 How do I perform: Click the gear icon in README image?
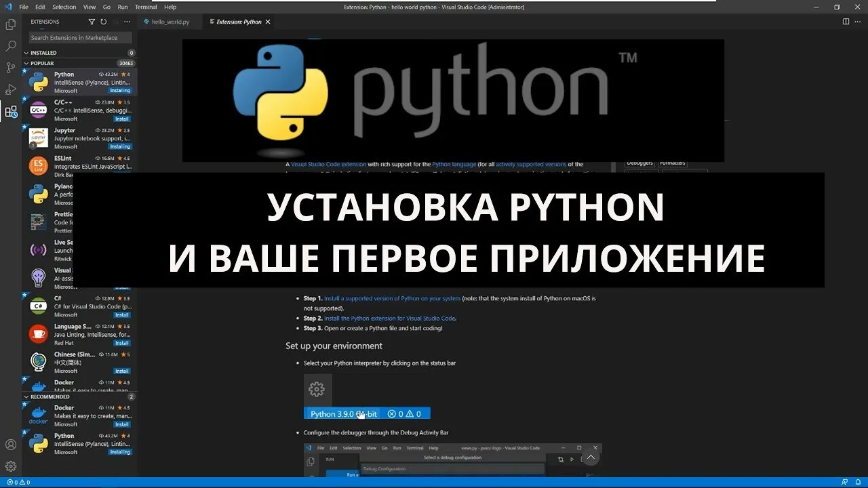317,389
